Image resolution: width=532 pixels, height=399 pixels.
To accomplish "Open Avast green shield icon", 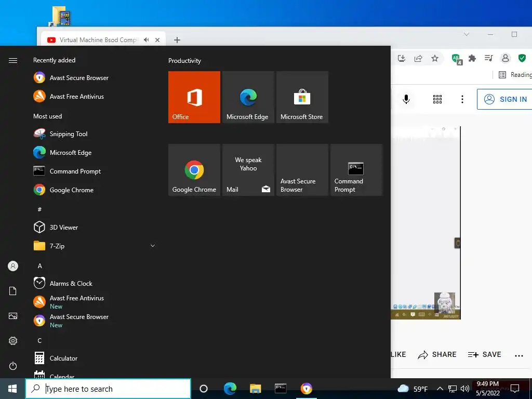I will [522, 58].
